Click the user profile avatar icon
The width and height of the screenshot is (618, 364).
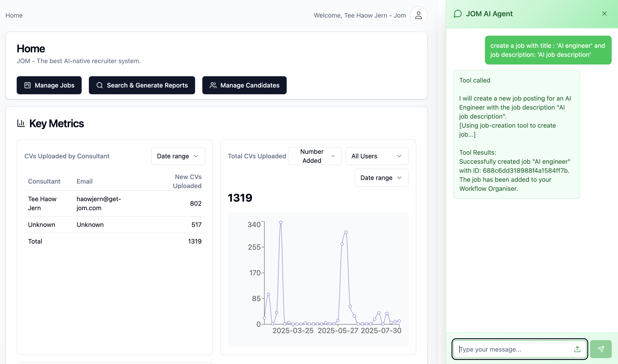pos(418,16)
